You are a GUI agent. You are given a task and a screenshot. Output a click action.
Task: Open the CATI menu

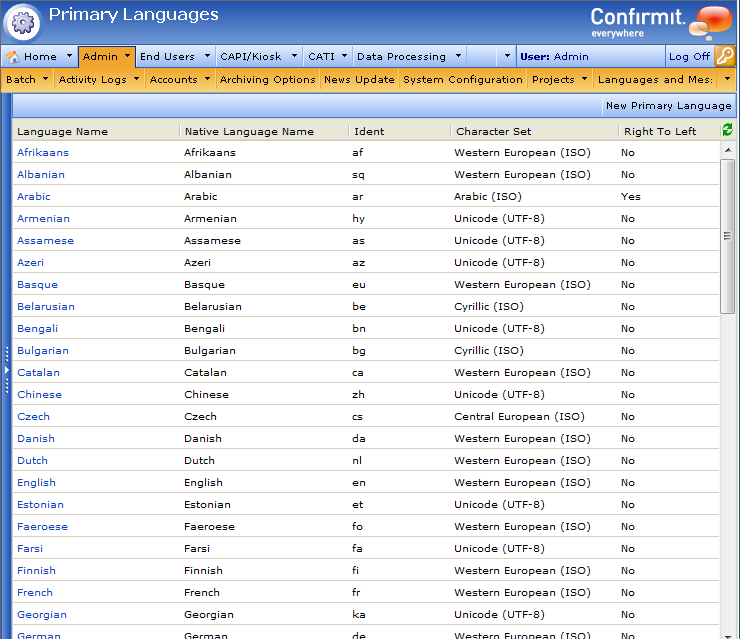[x=321, y=57]
